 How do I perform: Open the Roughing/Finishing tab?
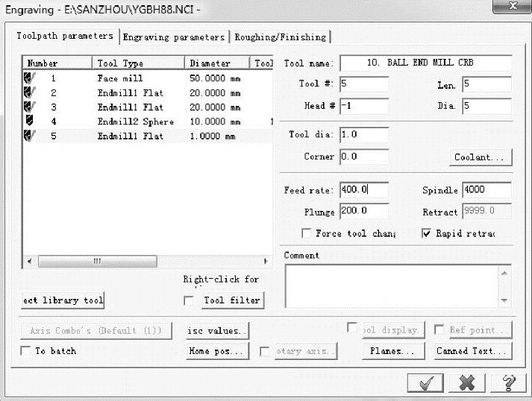(x=280, y=37)
